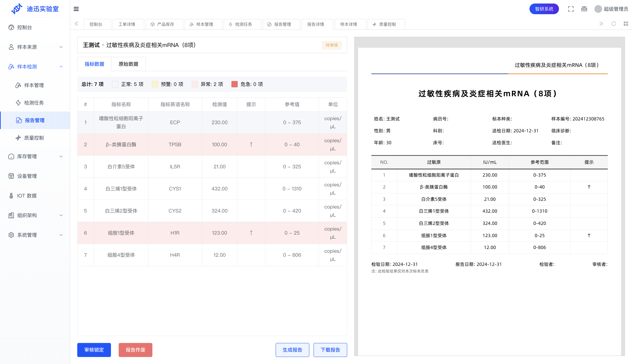The width and height of the screenshot is (632, 364).
Task: Click the 库存管理 box icon
Action: click(x=11, y=157)
